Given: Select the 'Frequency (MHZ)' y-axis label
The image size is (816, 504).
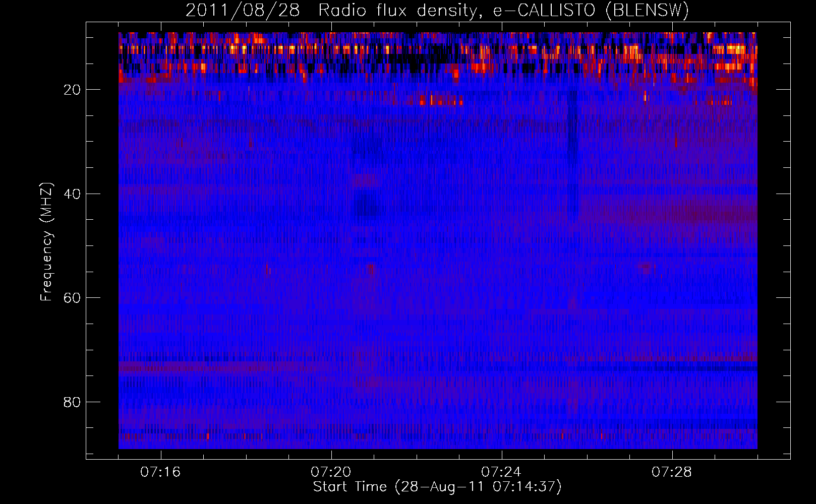Looking at the screenshot, I should click(x=46, y=242).
